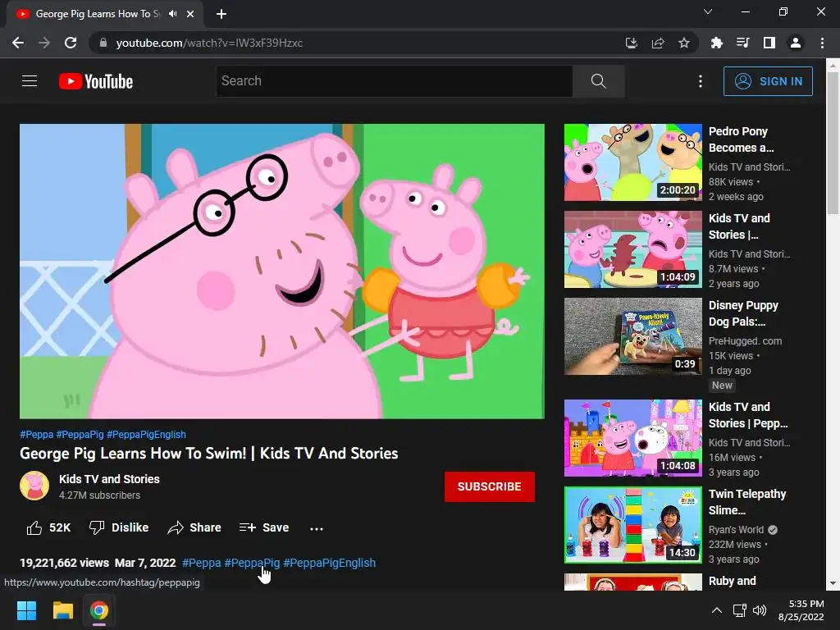Open YouTube settings three-dot menu
This screenshot has width=840, height=630.
701,81
